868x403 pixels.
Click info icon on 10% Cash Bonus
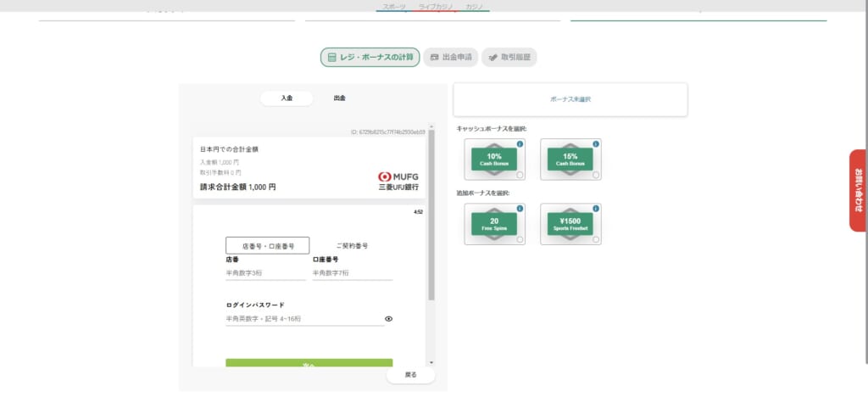[520, 144]
